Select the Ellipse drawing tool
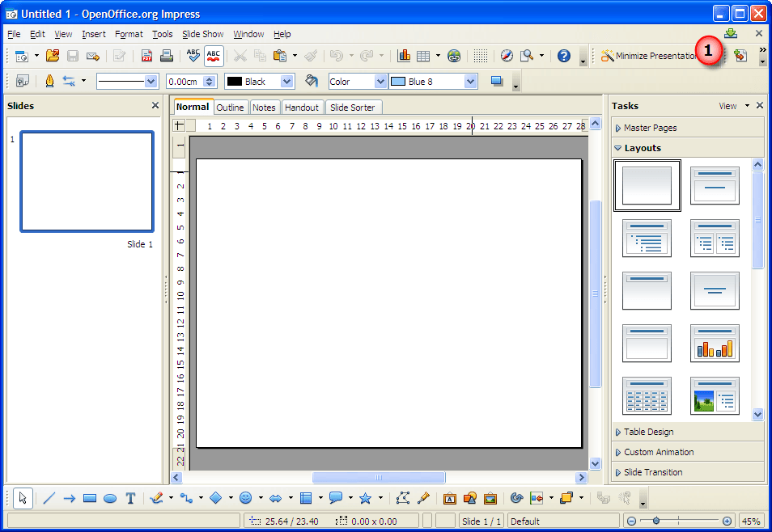Screen dimensions: 772x532 (110, 499)
